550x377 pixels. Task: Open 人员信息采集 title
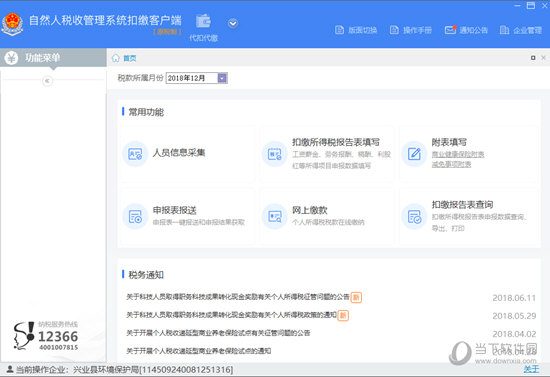click(x=179, y=153)
